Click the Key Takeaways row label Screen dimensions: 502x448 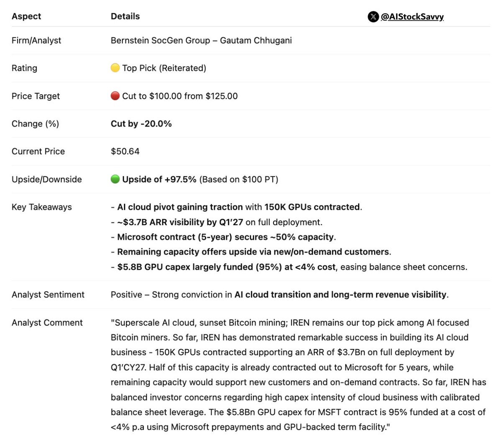(41, 207)
